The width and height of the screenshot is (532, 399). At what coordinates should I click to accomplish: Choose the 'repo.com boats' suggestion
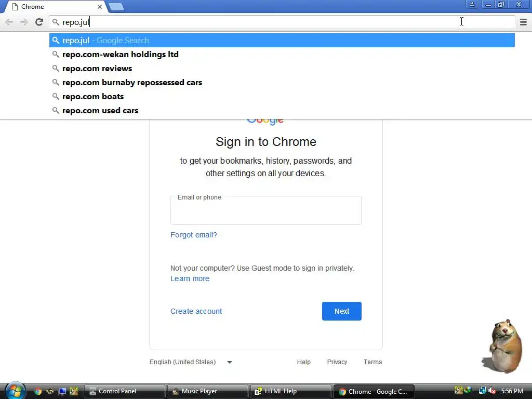[282, 96]
